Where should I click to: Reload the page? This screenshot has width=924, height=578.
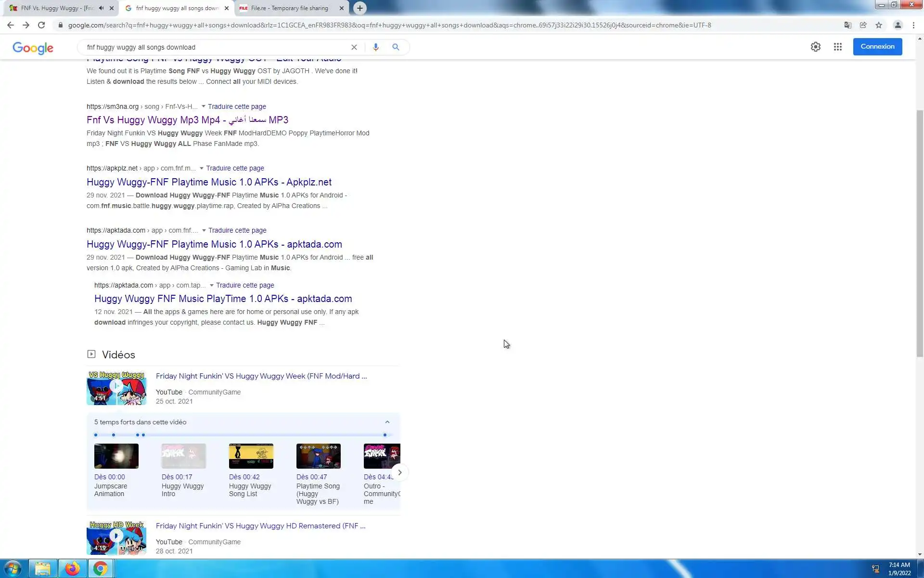[41, 25]
